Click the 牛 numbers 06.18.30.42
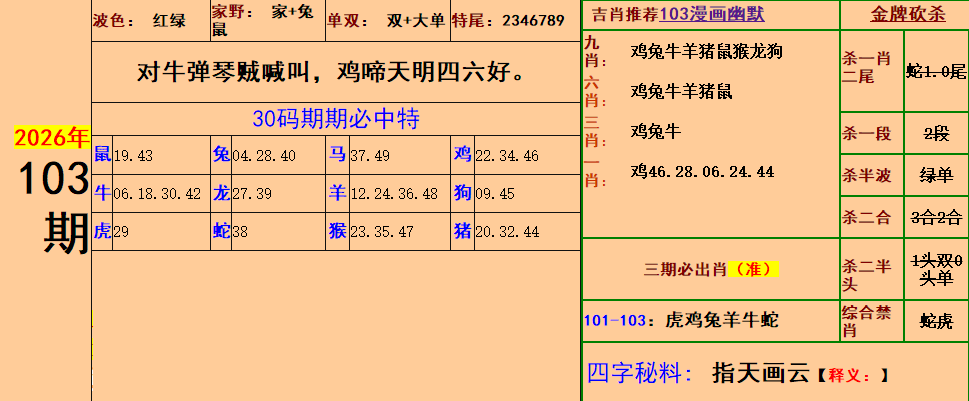Image resolution: width=969 pixels, height=401 pixels. [x=157, y=194]
